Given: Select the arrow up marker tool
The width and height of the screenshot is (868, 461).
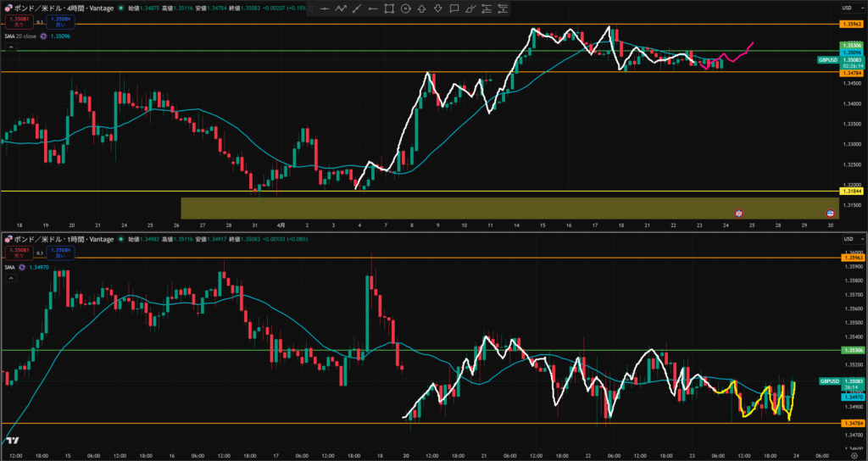Looking at the screenshot, I should tap(422, 8).
